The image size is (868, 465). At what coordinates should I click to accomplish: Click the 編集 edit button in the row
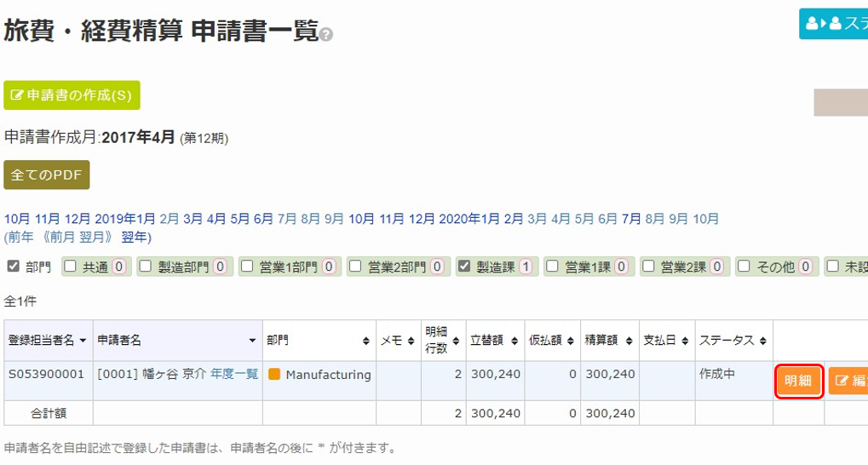click(x=848, y=381)
